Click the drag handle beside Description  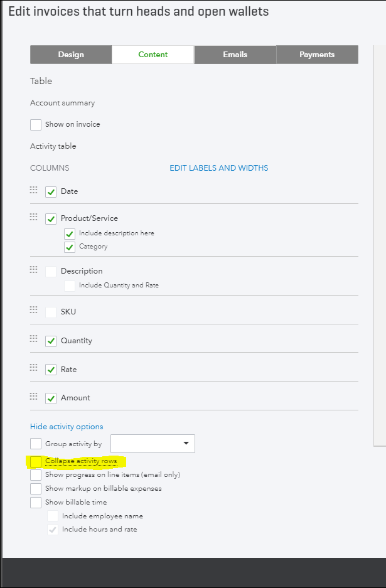(34, 270)
